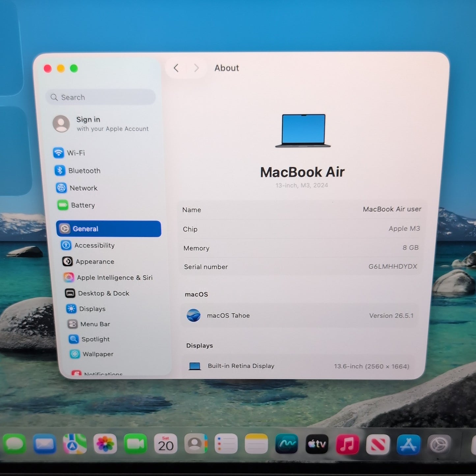Open Displays settings in sidebar
This screenshot has height=476, width=476.
tap(86, 309)
